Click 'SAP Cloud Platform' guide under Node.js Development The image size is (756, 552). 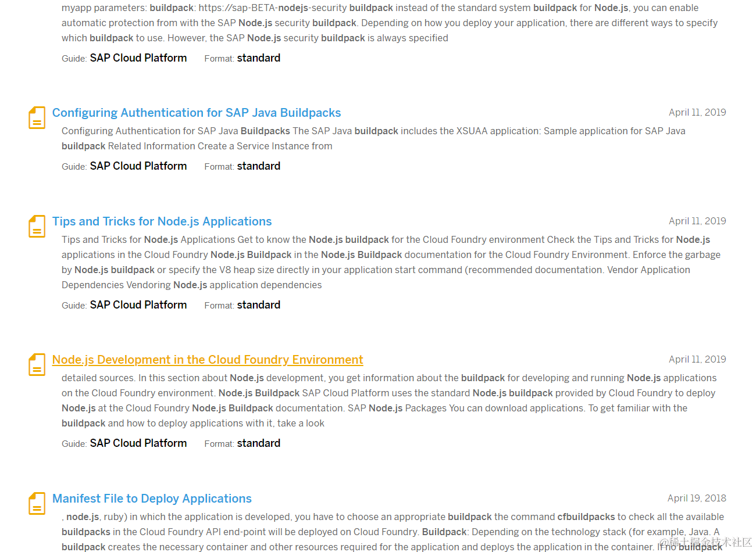click(138, 443)
